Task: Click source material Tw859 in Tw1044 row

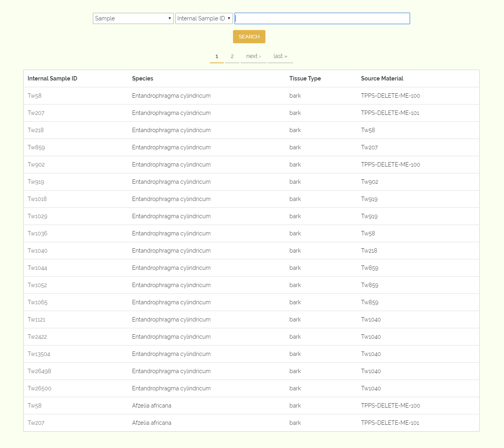Action: click(x=369, y=268)
